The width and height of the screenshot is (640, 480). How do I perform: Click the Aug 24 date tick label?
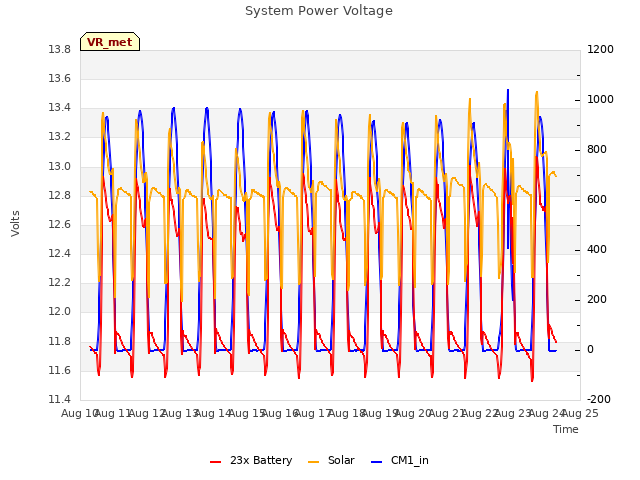[547, 413]
